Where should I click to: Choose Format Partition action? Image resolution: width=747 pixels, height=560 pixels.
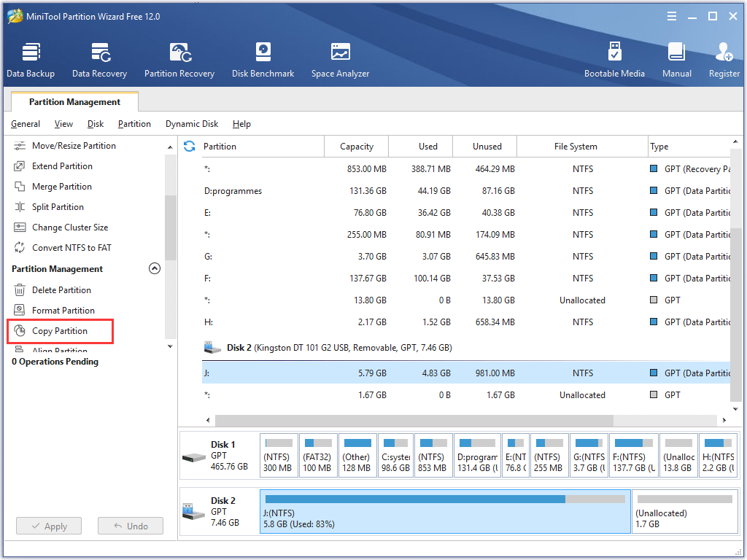pos(63,311)
